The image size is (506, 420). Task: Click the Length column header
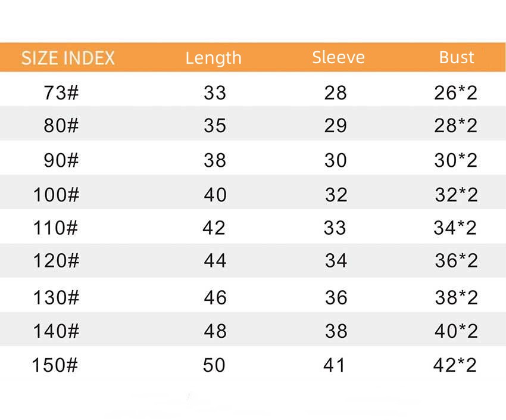(213, 58)
